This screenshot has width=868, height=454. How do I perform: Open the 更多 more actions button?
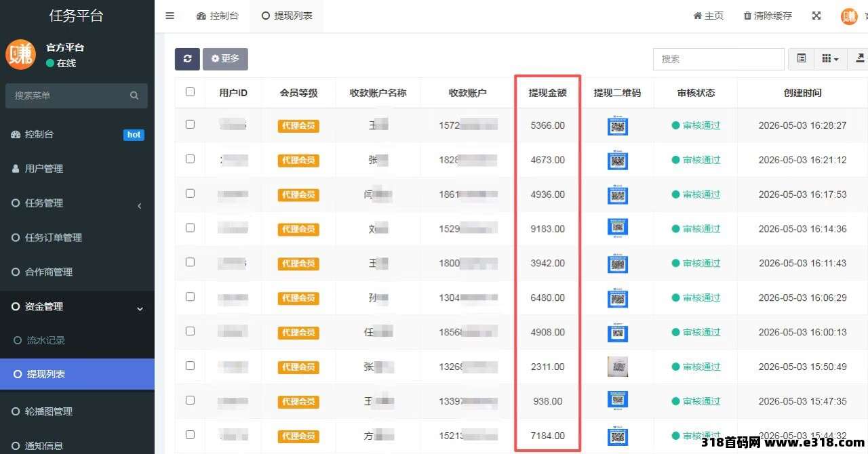225,59
